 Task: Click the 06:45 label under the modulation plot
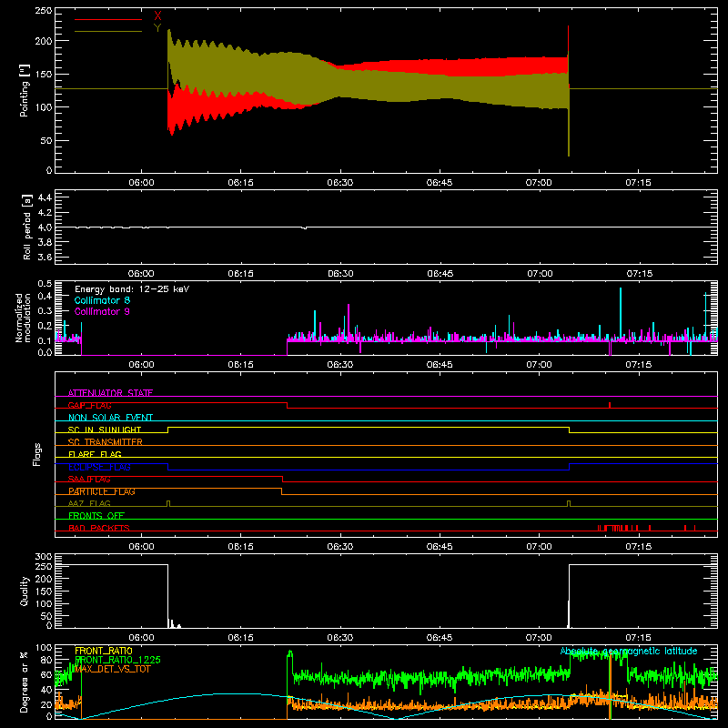(x=440, y=365)
